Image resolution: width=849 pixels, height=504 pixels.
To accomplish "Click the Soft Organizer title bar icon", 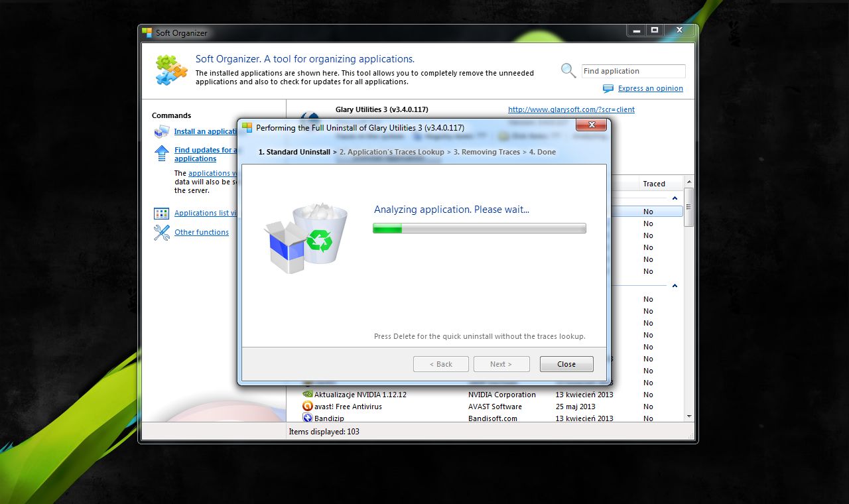I will (147, 32).
